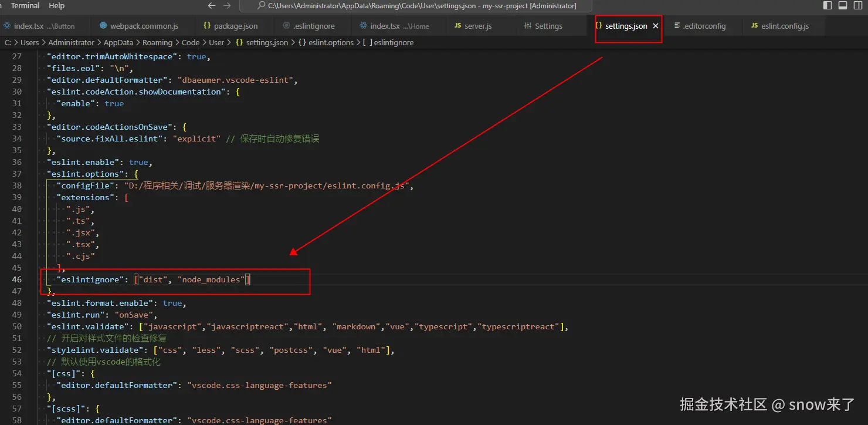Click the "eslint.enable" key

point(83,162)
